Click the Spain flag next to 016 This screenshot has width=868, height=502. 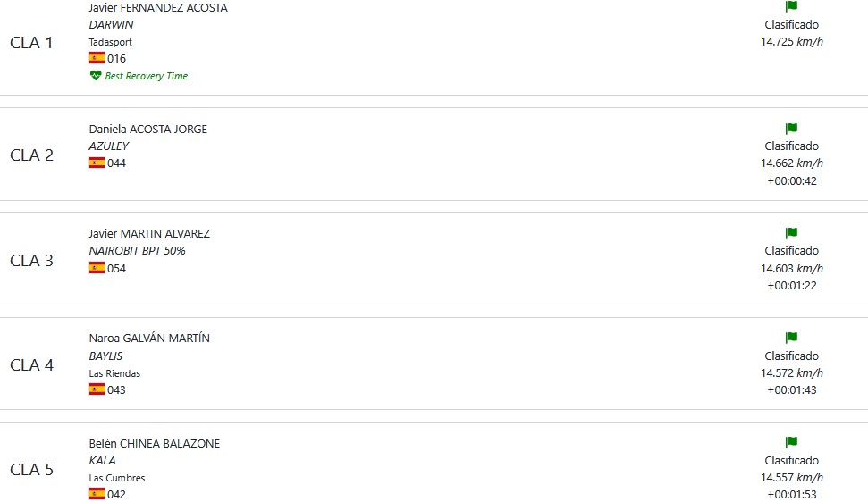pos(97,58)
